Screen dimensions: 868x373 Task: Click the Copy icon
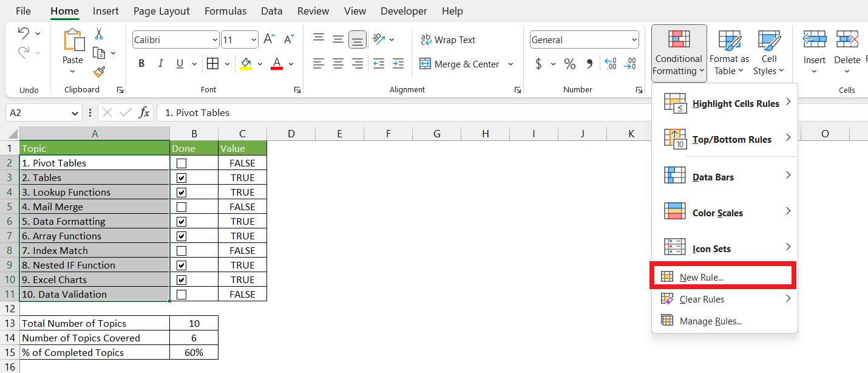[x=99, y=53]
